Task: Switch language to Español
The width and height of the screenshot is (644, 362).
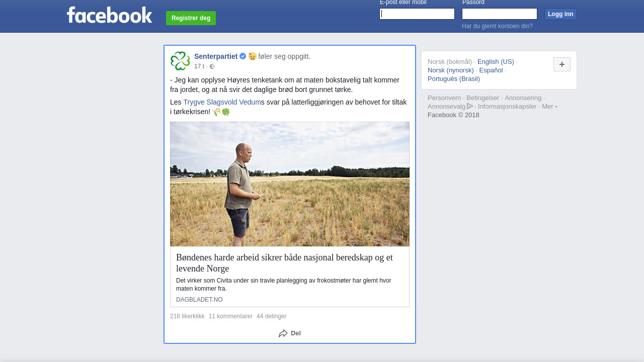Action: point(491,70)
